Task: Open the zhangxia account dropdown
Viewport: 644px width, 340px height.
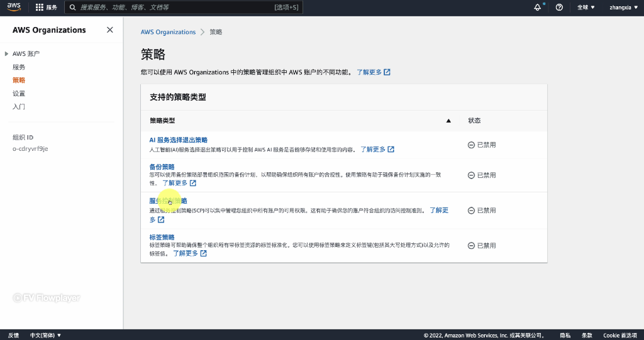Action: click(x=623, y=8)
